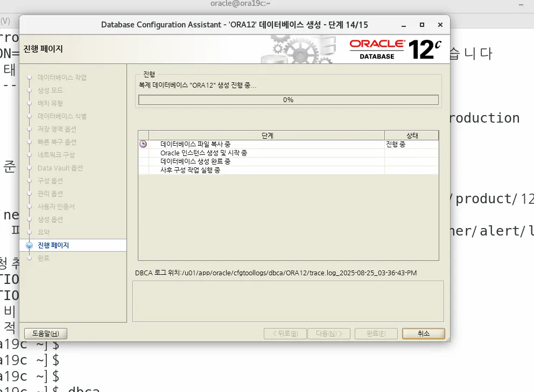The height and width of the screenshot is (392, 534).
Task: Select the 요약 step
Action: click(x=44, y=232)
